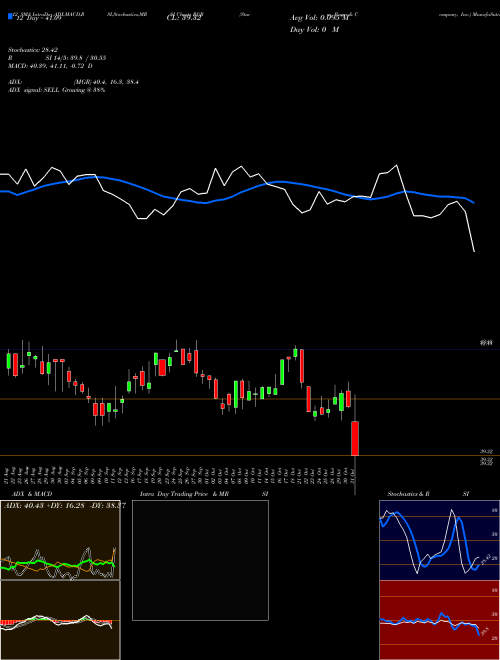Select the '12 Day = 41.99' legend text
The width and height of the screenshot is (500, 660).
tap(37, 18)
